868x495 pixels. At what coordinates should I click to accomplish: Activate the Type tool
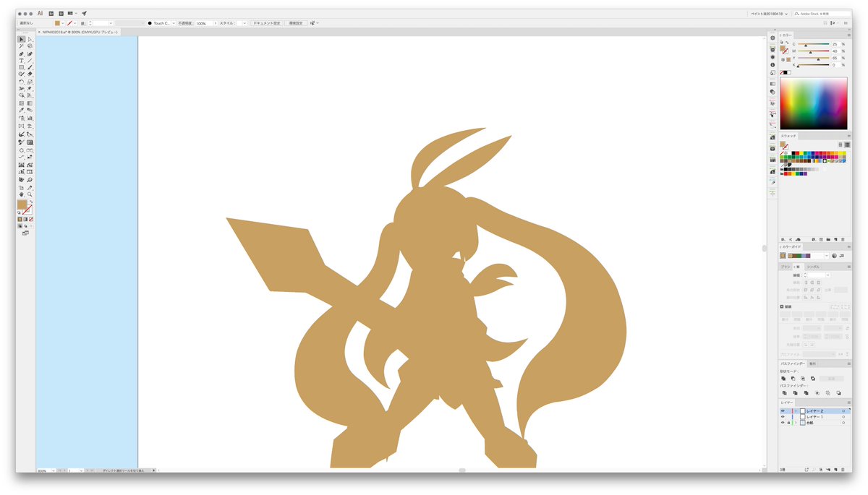21,60
